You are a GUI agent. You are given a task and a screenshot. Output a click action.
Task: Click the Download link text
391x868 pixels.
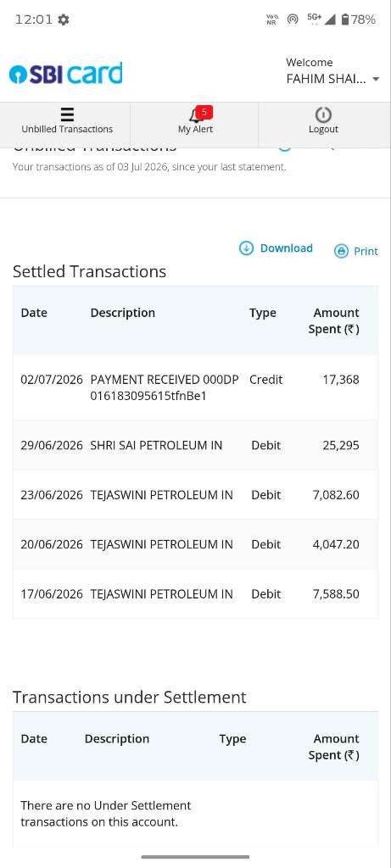287,248
